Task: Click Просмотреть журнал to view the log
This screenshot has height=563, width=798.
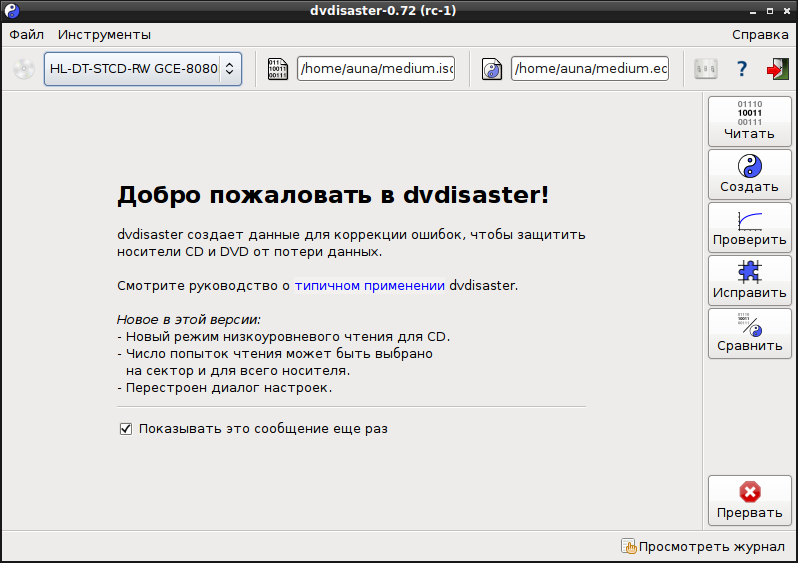Action: (x=703, y=547)
